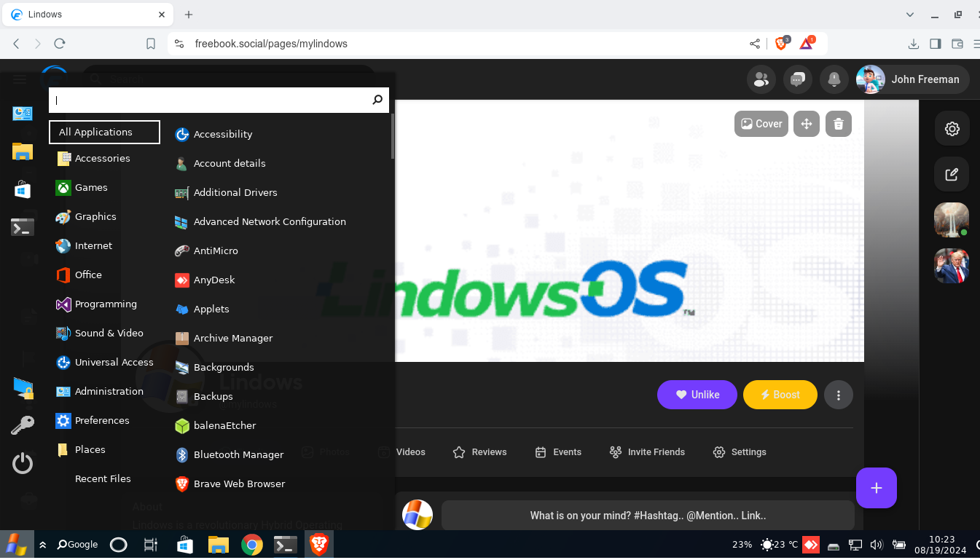
Task: Open the page Settings tab
Action: [740, 452]
